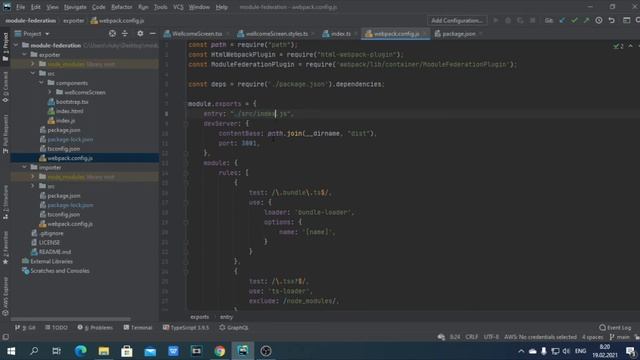Open the TypeScript 3.9.5 tool window
The height and width of the screenshot is (360, 640).
coord(186,327)
